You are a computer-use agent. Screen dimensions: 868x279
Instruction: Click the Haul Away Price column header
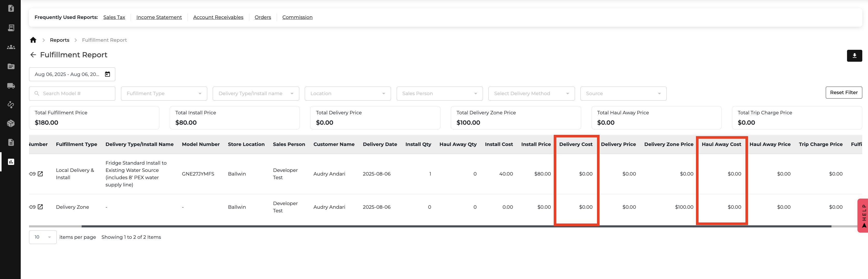[770, 144]
